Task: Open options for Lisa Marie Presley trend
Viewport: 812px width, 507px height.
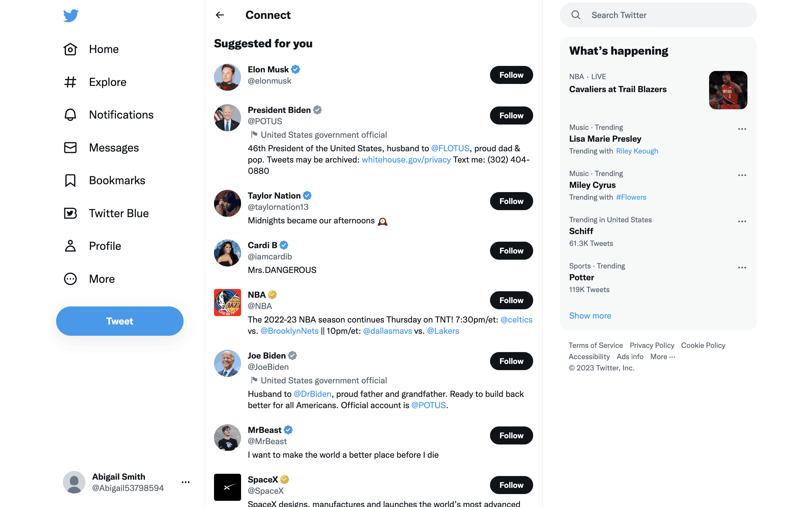Action: click(742, 129)
